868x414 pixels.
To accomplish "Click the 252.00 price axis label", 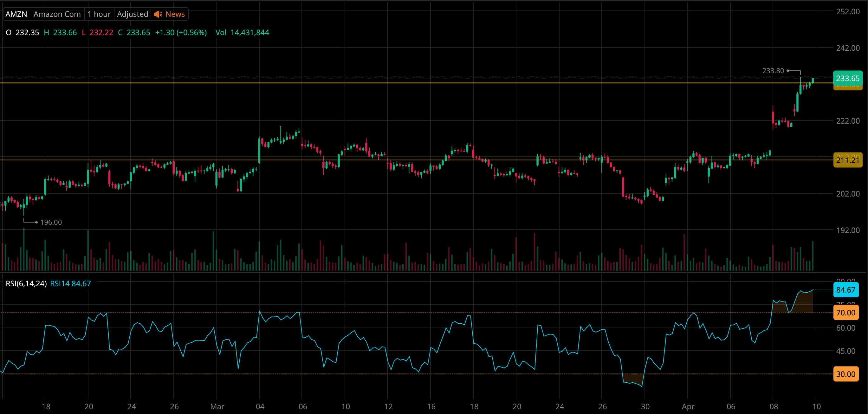I will [x=848, y=11].
